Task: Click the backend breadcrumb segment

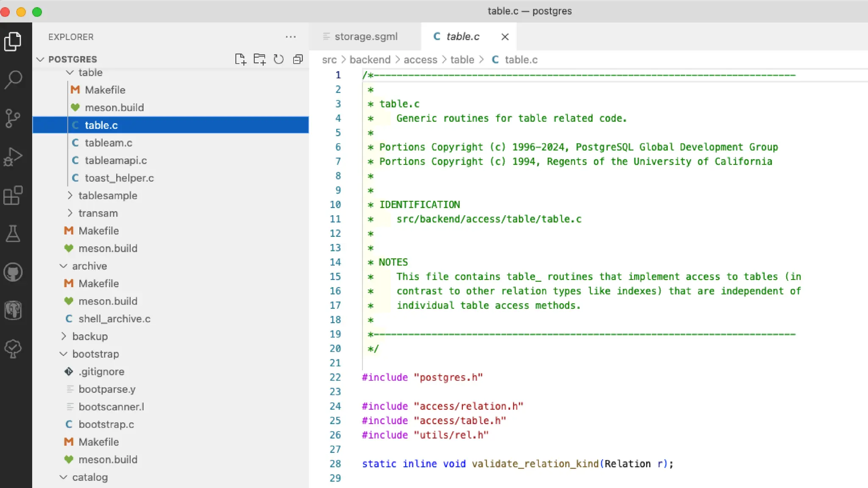Action: pos(370,60)
